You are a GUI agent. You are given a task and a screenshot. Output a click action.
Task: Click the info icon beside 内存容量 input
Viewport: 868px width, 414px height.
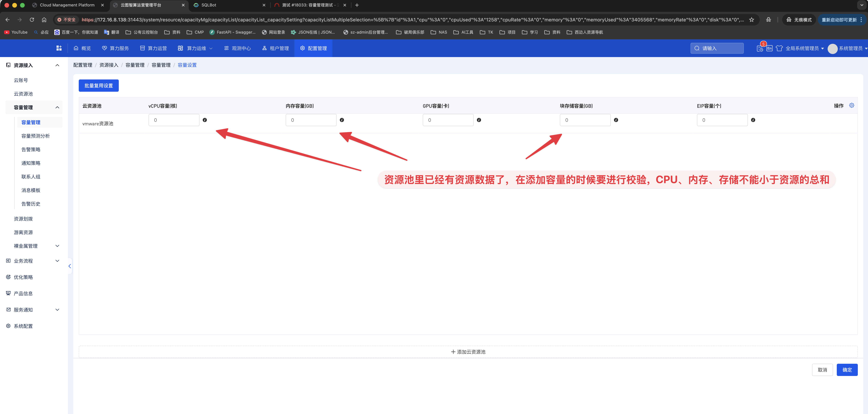[342, 120]
